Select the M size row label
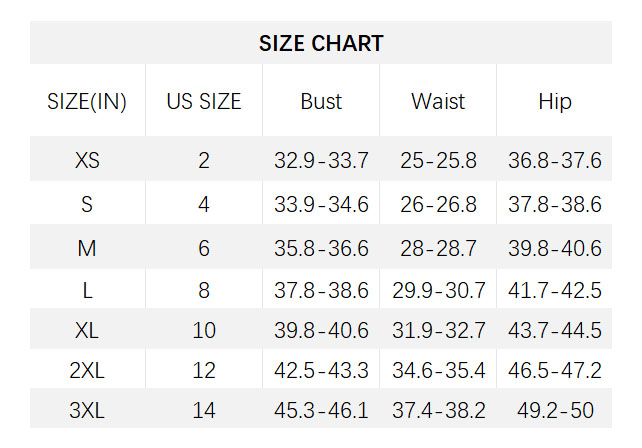The image size is (642, 448). pyautogui.click(x=87, y=248)
